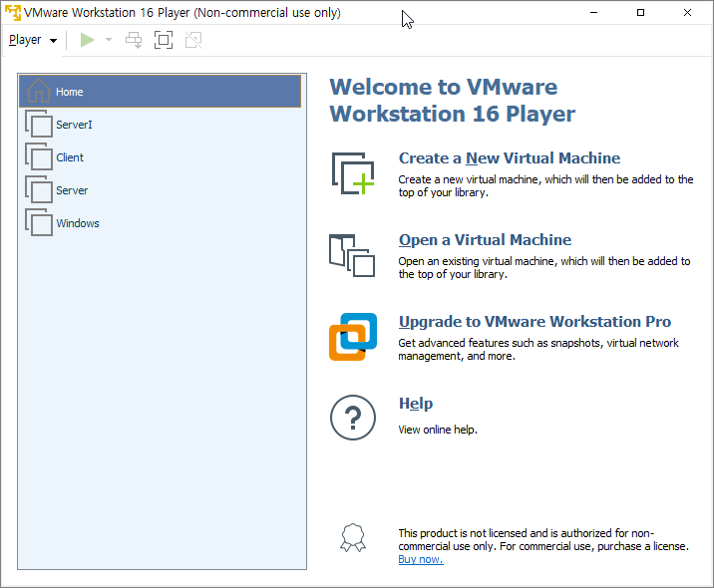Viewport: 714px width, 588px height.
Task: Click the Buy now link
Action: click(x=421, y=559)
